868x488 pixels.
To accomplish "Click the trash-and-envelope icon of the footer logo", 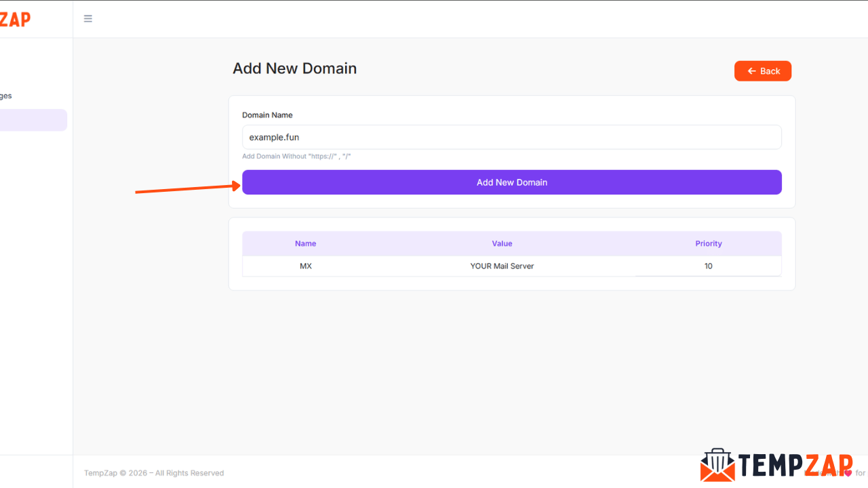I will (719, 466).
